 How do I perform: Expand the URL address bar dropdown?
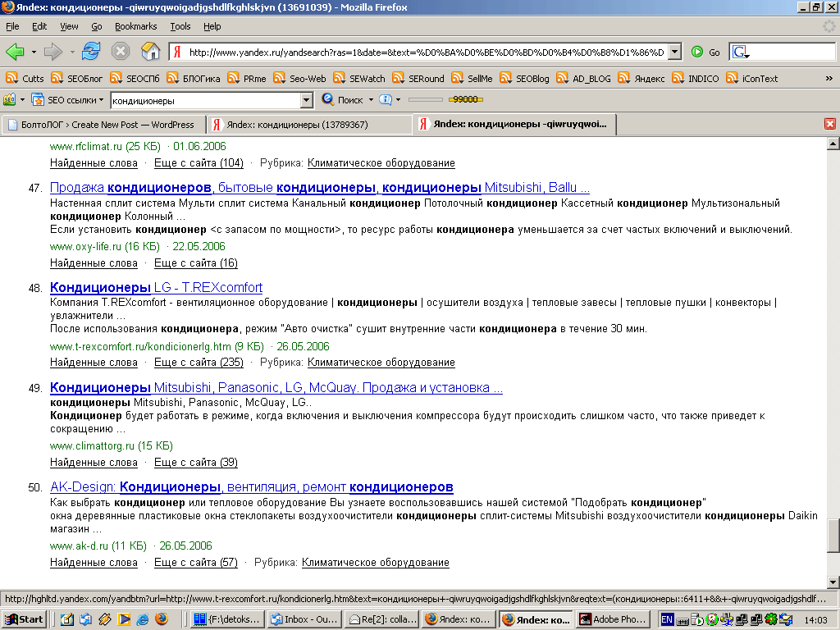coord(675,52)
